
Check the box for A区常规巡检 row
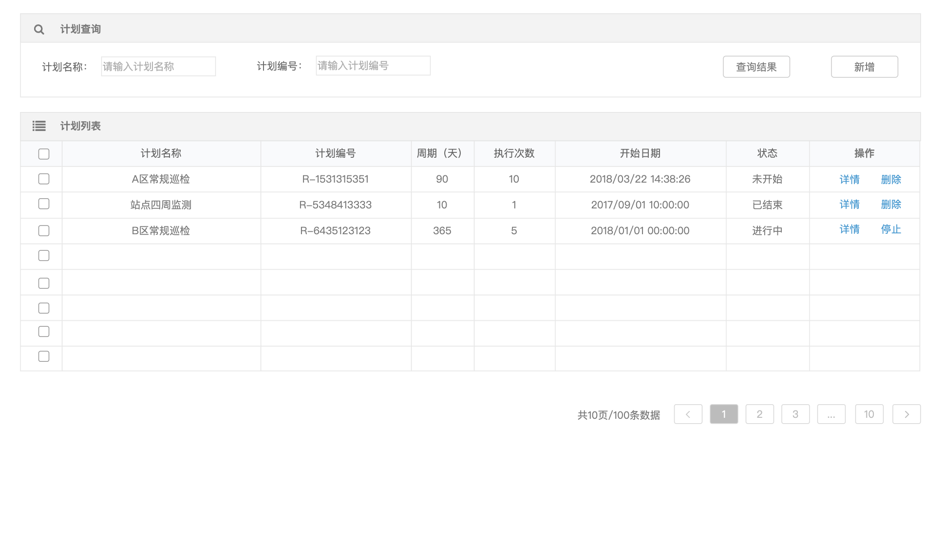point(44,179)
